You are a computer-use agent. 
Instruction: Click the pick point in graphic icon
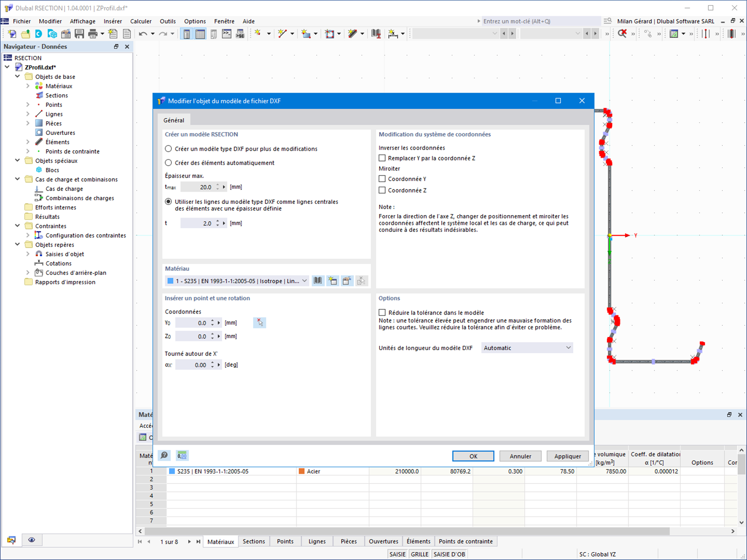pyautogui.click(x=260, y=322)
